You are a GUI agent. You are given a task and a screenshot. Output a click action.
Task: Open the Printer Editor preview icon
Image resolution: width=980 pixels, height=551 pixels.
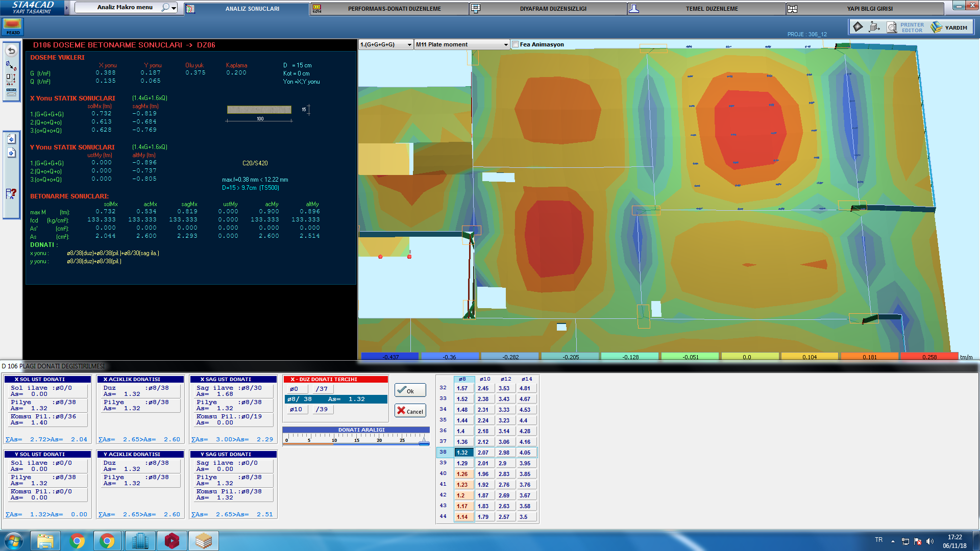tap(892, 27)
